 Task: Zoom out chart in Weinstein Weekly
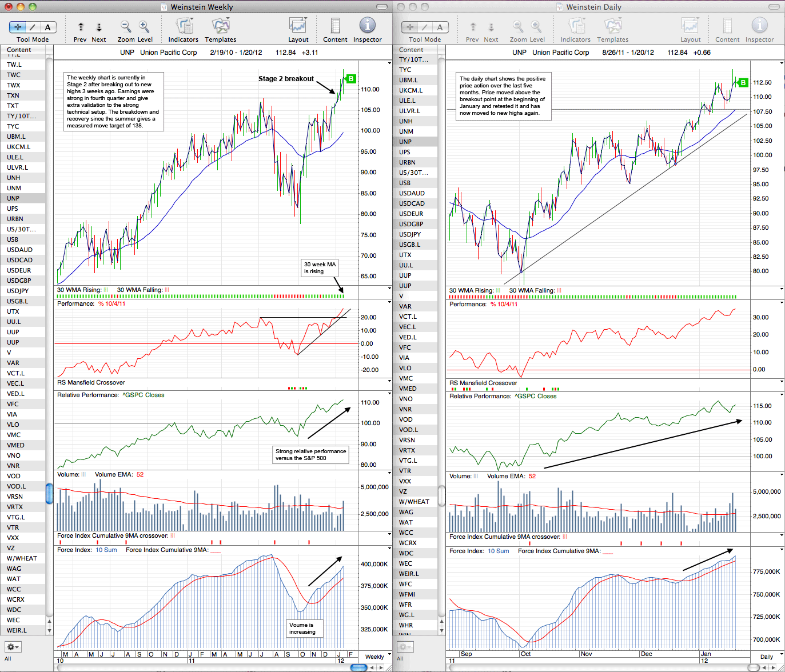(126, 27)
